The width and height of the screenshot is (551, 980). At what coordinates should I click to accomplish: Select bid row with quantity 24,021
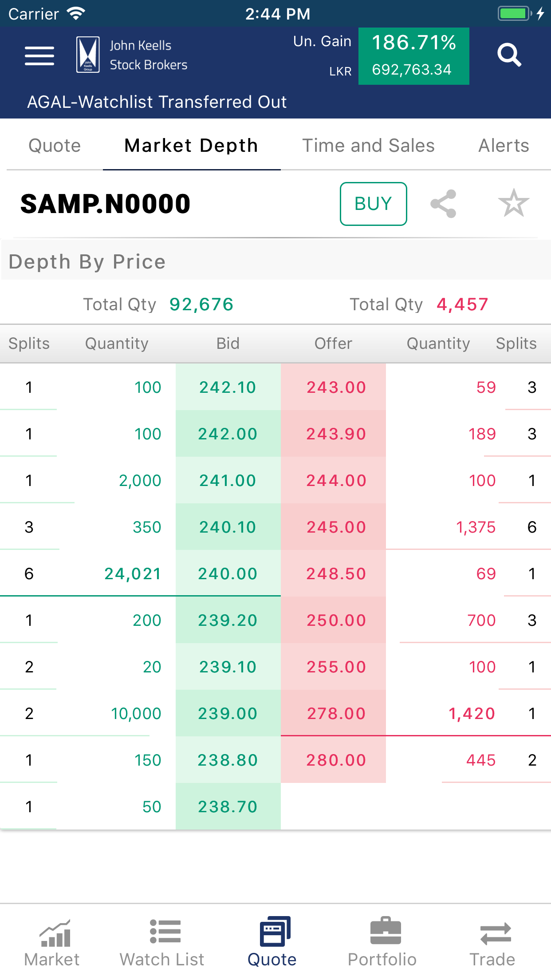click(x=140, y=573)
